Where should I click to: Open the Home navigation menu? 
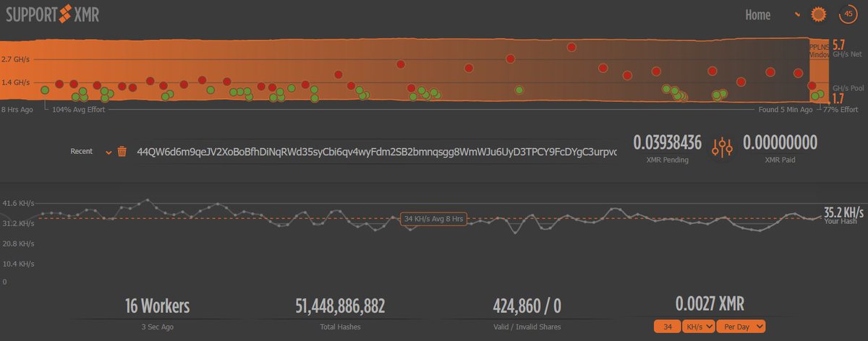[757, 14]
